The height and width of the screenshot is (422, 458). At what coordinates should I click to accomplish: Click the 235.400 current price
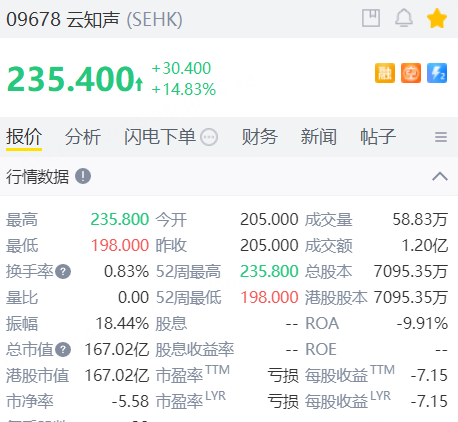(x=70, y=79)
